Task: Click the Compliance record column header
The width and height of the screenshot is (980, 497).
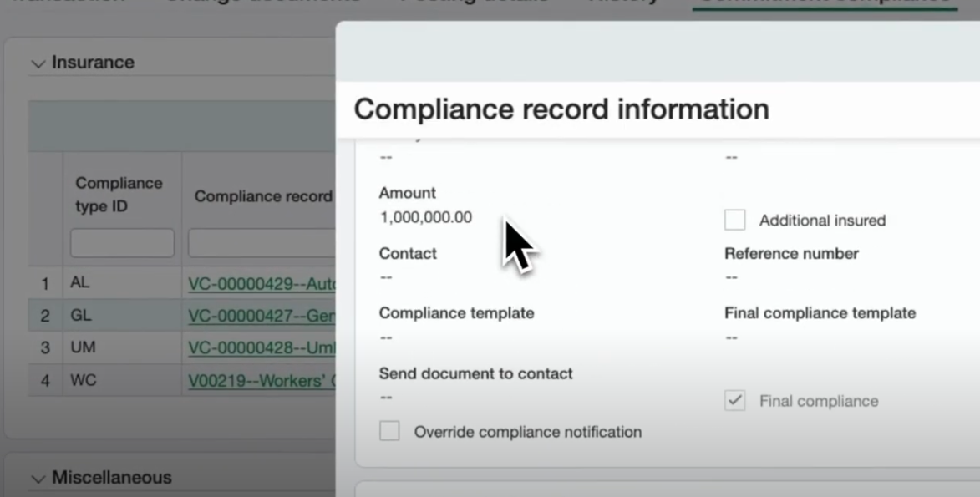Action: 262,196
